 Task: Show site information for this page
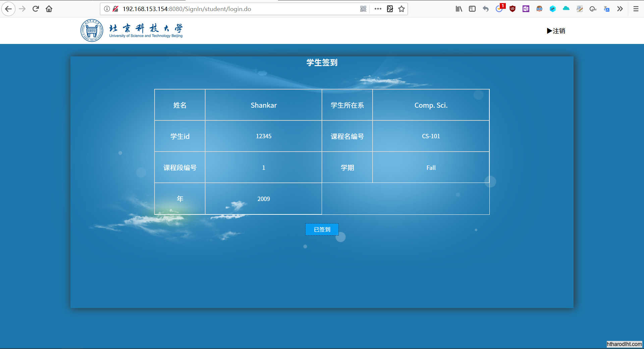tap(107, 9)
